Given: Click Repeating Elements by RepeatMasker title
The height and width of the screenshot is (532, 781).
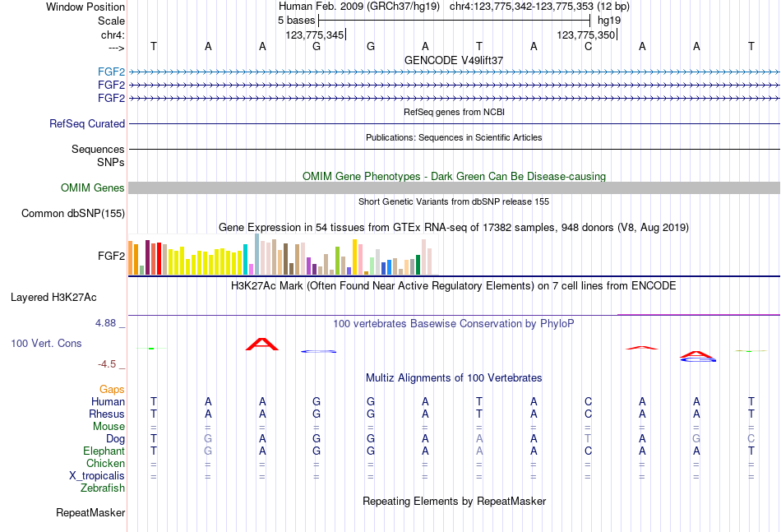Looking at the screenshot, I should tap(454, 501).
